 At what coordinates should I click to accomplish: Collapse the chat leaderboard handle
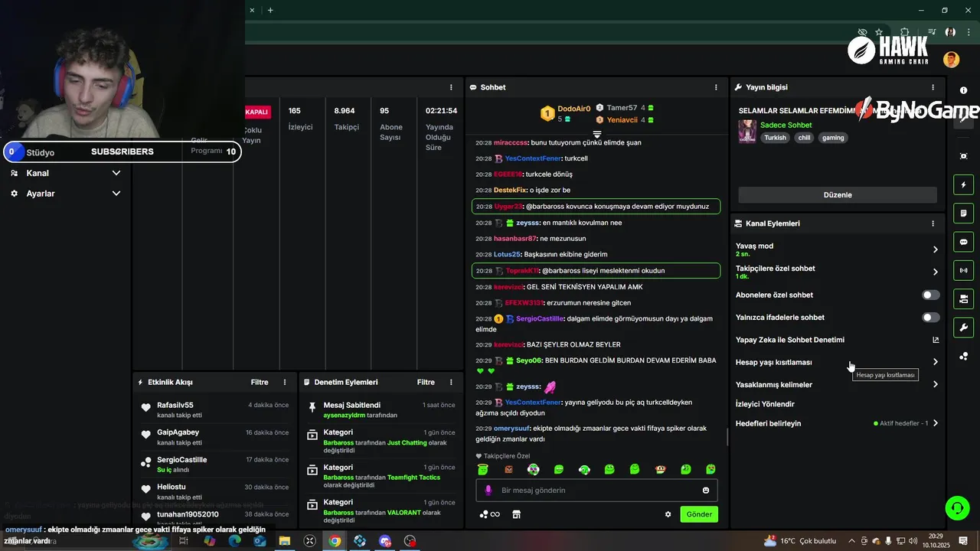coord(597,134)
